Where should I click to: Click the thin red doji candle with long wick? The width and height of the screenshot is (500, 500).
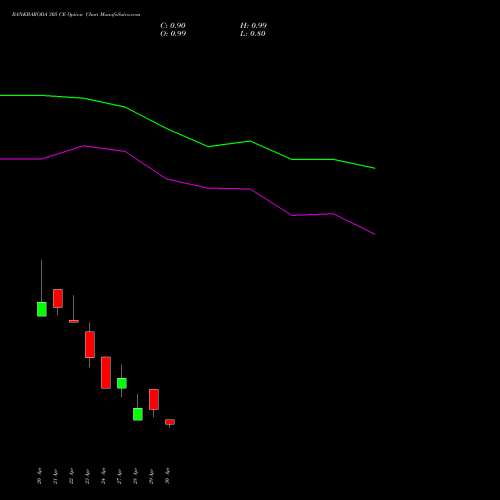click(x=74, y=321)
